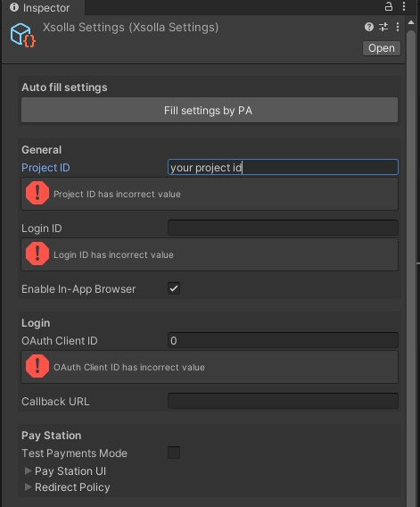Image resolution: width=420 pixels, height=507 pixels.
Task: Open the help reference icon
Action: coord(369,27)
